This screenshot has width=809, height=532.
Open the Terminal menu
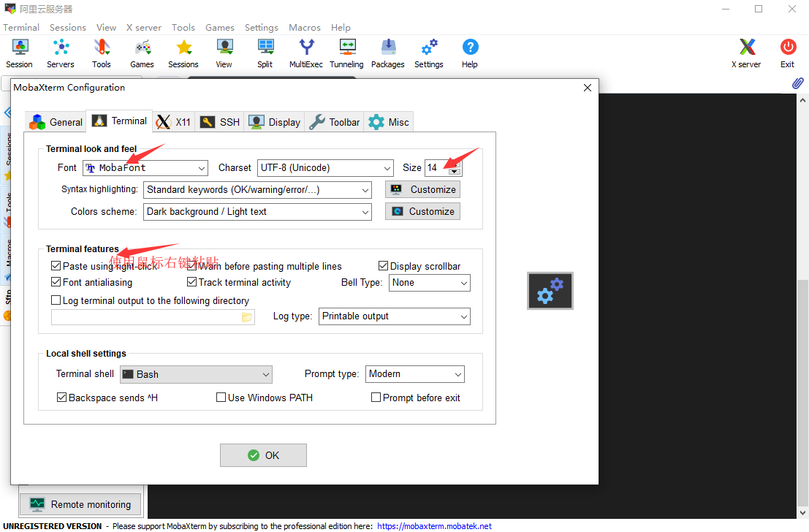click(21, 27)
